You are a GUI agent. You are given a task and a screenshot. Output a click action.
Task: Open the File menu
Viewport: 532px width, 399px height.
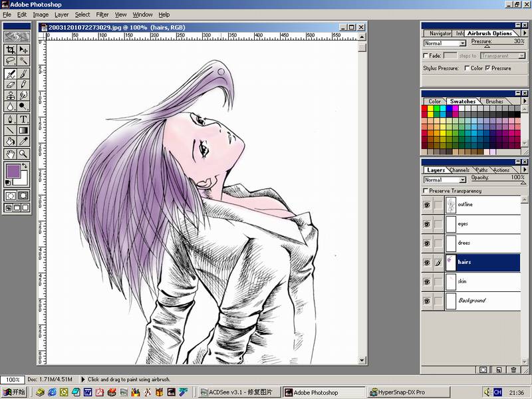coord(7,15)
